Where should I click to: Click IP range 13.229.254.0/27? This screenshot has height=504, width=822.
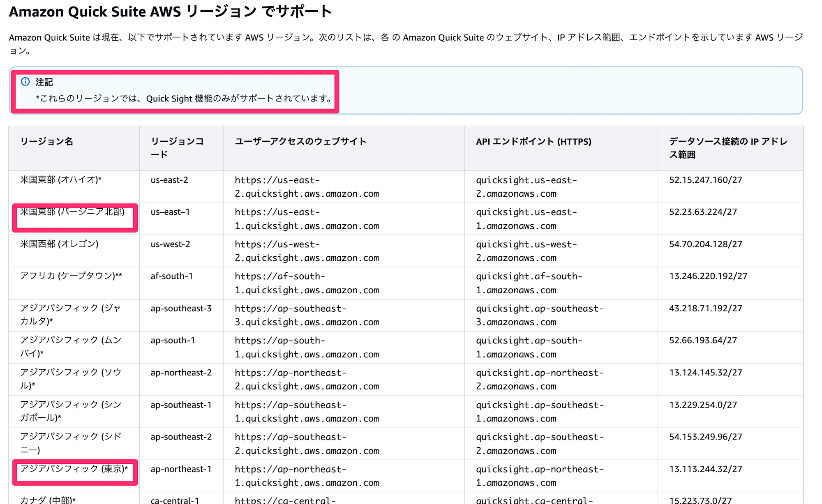pyautogui.click(x=703, y=405)
